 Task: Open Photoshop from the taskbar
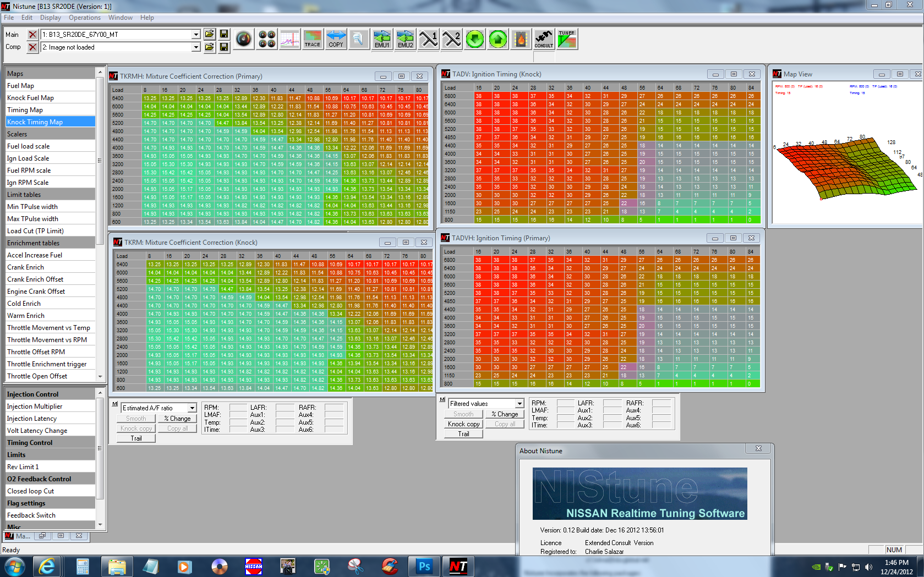click(x=424, y=566)
